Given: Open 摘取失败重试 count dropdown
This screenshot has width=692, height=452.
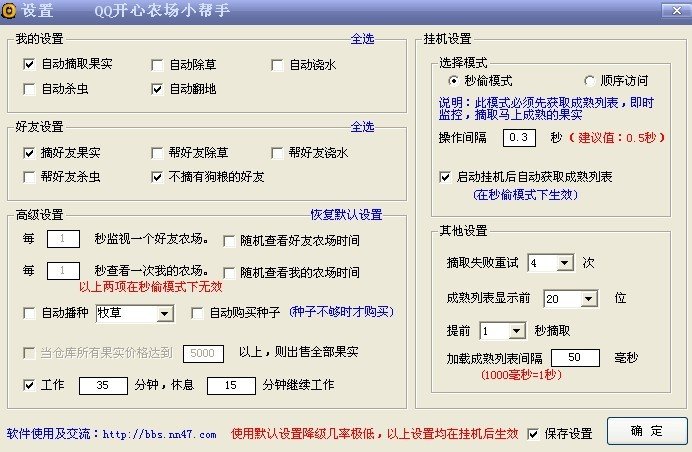Looking at the screenshot, I should (x=564, y=263).
